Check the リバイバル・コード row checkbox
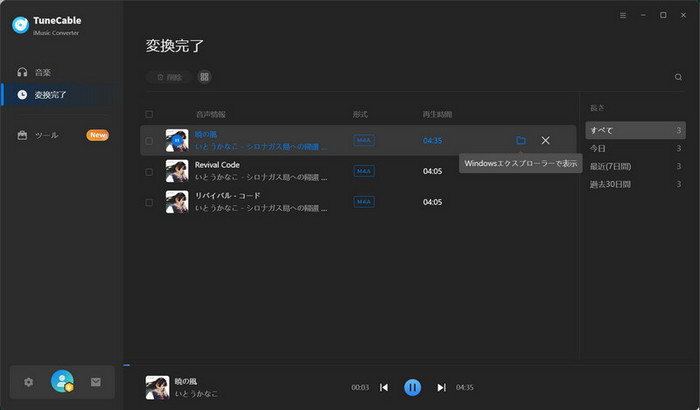 click(x=149, y=202)
